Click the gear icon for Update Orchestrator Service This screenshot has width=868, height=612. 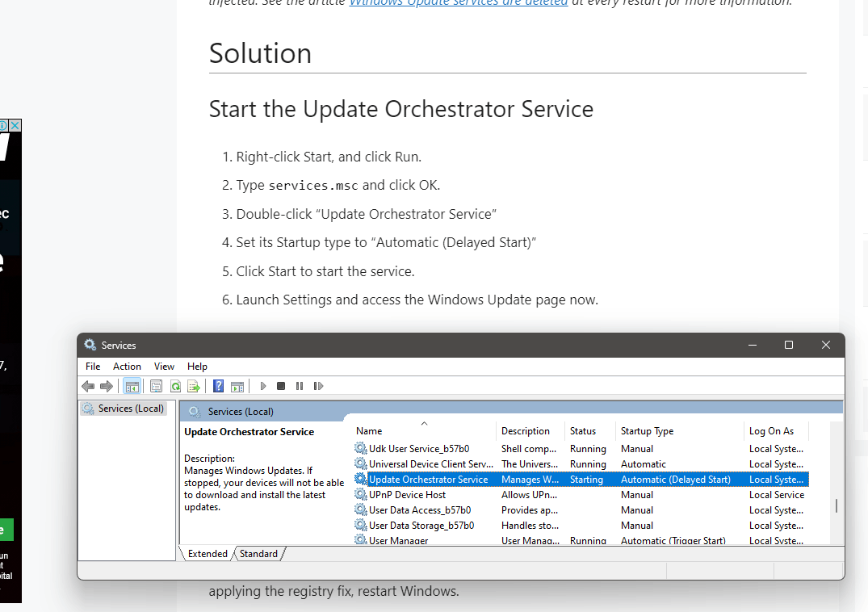pyautogui.click(x=361, y=480)
